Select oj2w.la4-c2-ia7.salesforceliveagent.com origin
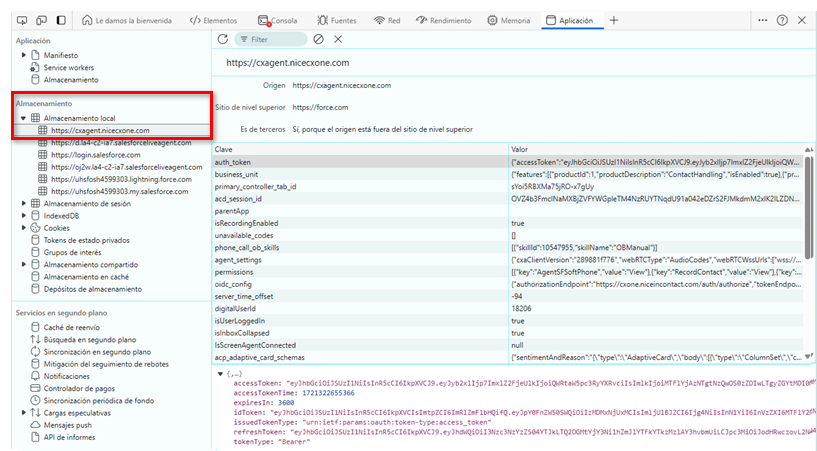This screenshot has height=451, width=817. click(x=127, y=167)
